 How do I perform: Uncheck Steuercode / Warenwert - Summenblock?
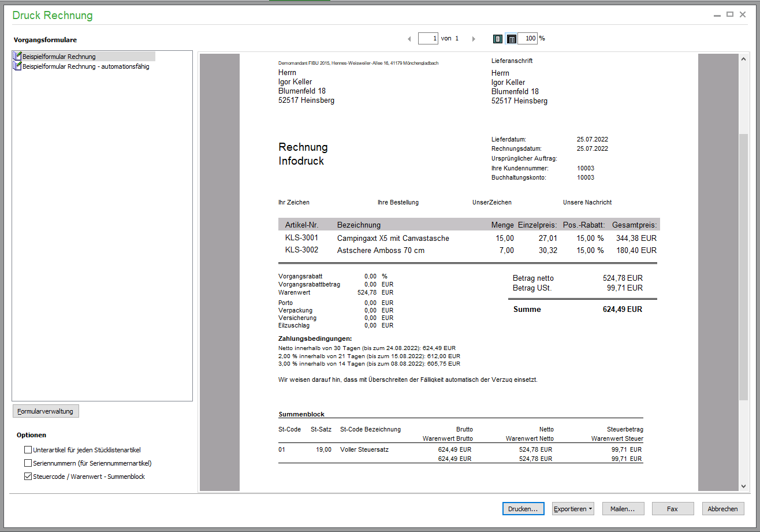28,477
